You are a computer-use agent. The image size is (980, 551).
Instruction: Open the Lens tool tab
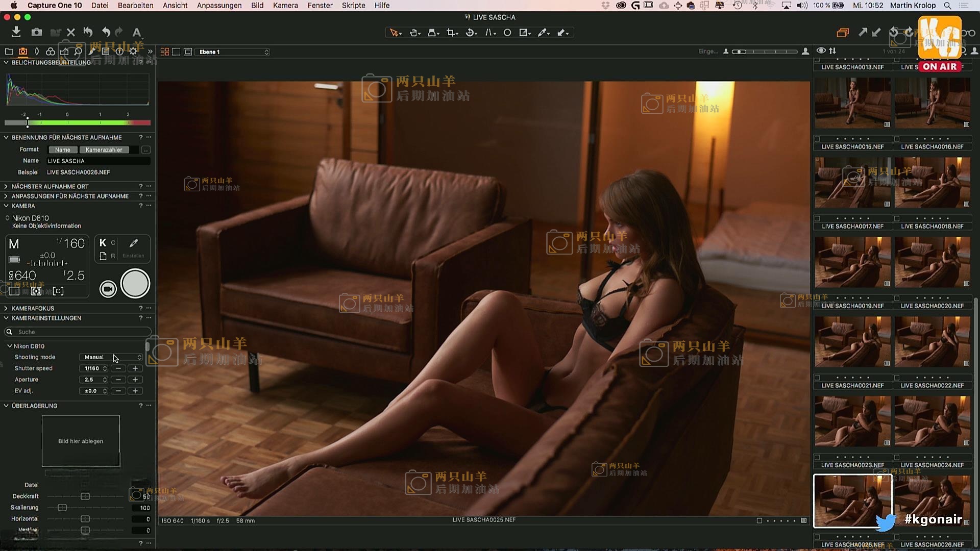(37, 52)
